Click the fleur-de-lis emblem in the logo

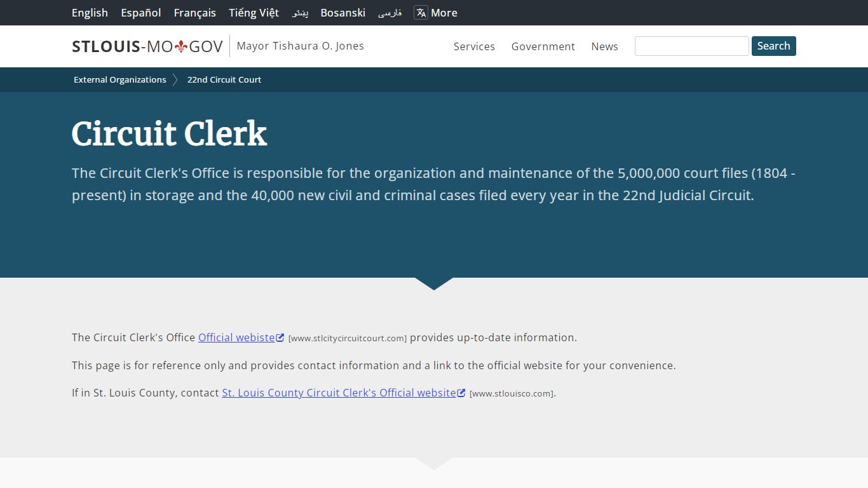tap(181, 46)
